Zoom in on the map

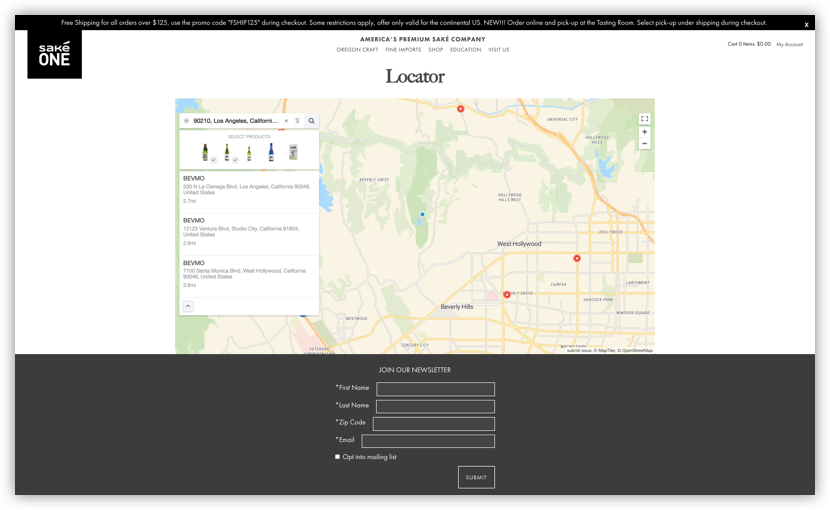point(644,132)
